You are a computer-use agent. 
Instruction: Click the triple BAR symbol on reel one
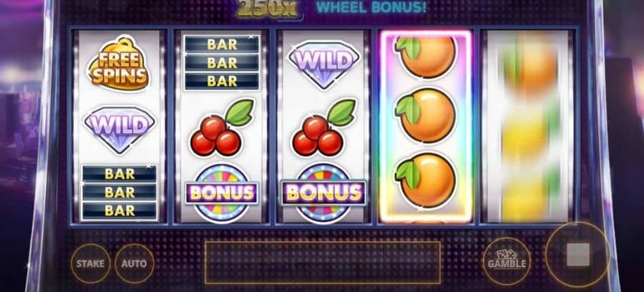coord(119,193)
